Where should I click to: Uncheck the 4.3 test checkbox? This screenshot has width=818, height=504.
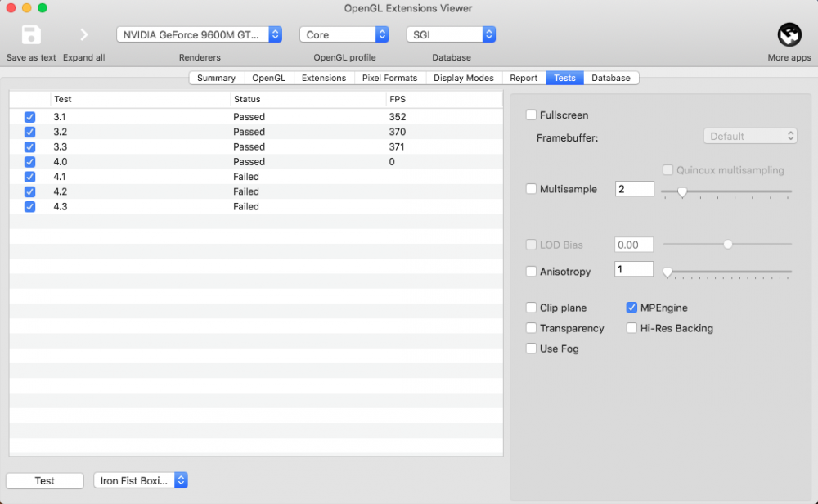click(29, 207)
